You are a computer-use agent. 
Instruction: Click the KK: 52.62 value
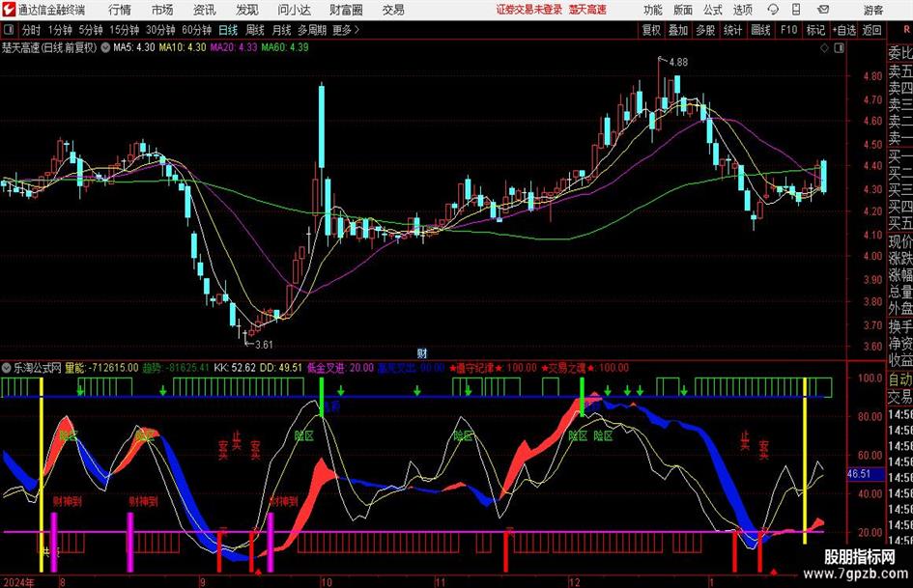point(235,368)
